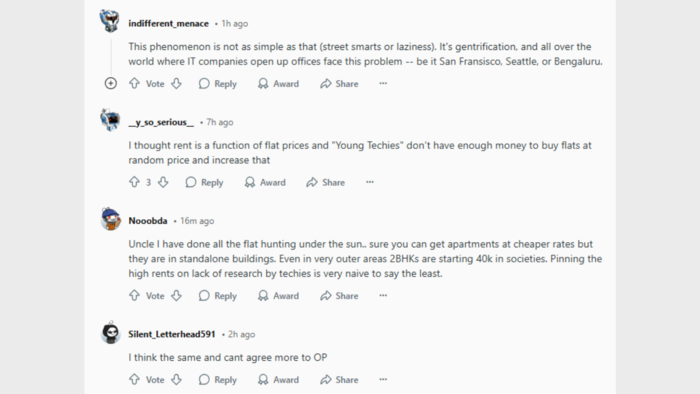700x394 pixels.
Task: Open more options on Nooobda's comment
Action: [x=383, y=295]
